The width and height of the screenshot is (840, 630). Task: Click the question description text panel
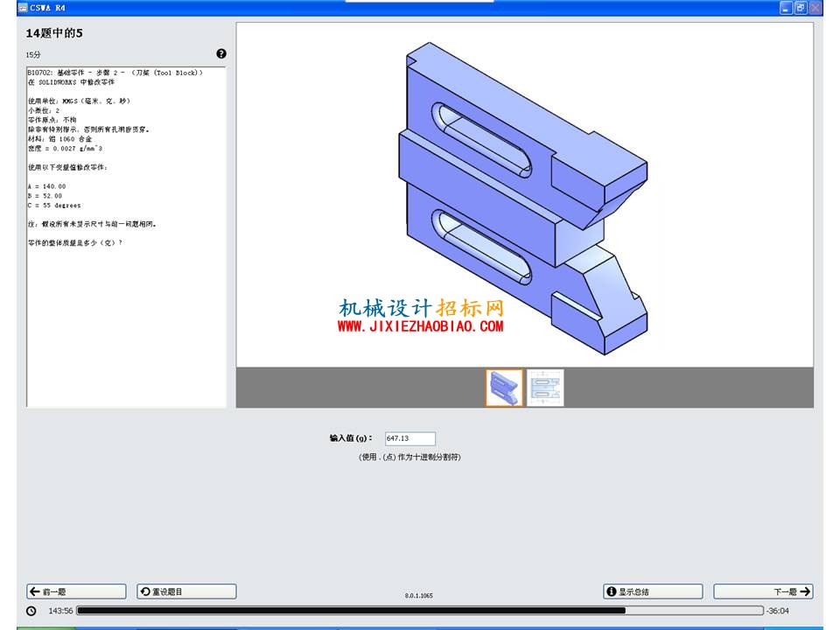click(x=126, y=237)
